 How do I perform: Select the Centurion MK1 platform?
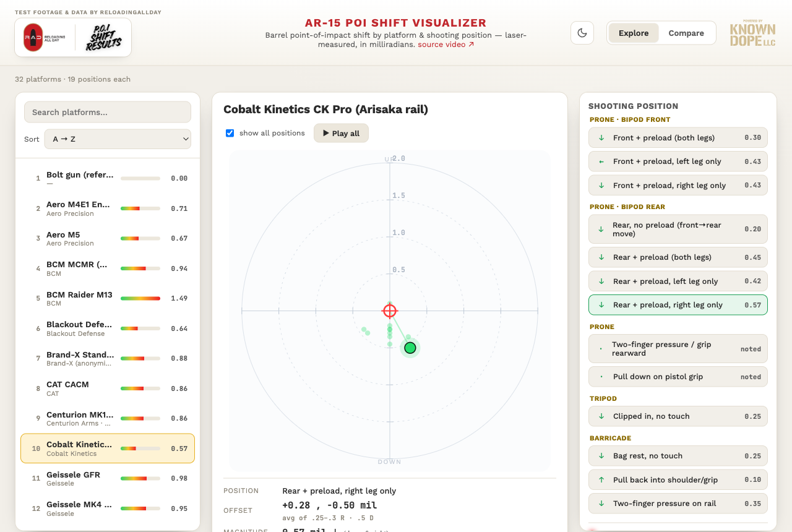tap(108, 418)
